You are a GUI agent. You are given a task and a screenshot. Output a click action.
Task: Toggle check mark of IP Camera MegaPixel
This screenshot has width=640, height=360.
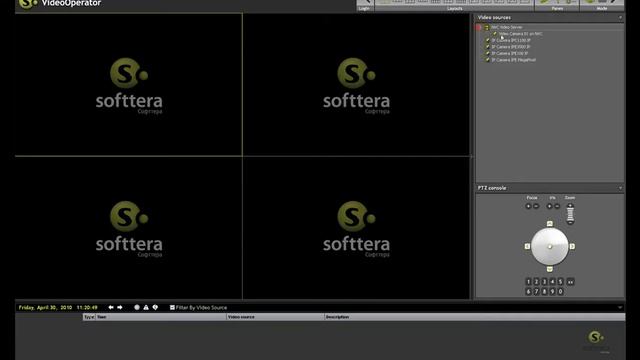[487, 60]
